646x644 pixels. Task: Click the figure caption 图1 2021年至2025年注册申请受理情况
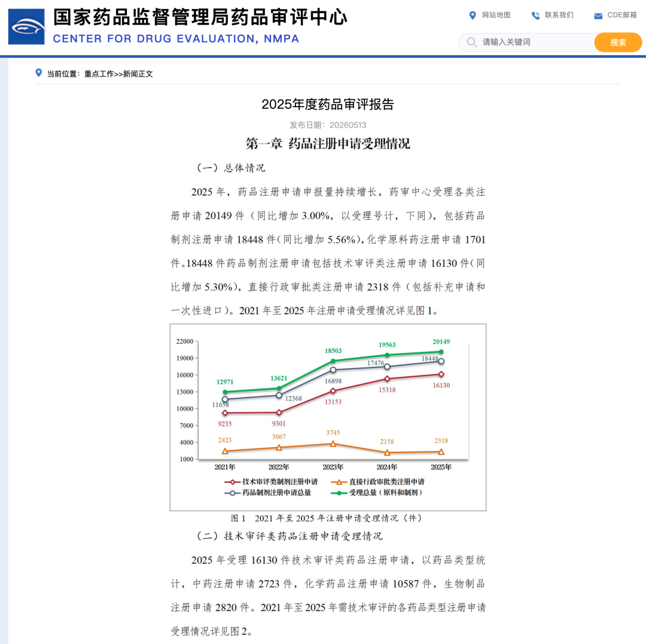click(x=326, y=518)
